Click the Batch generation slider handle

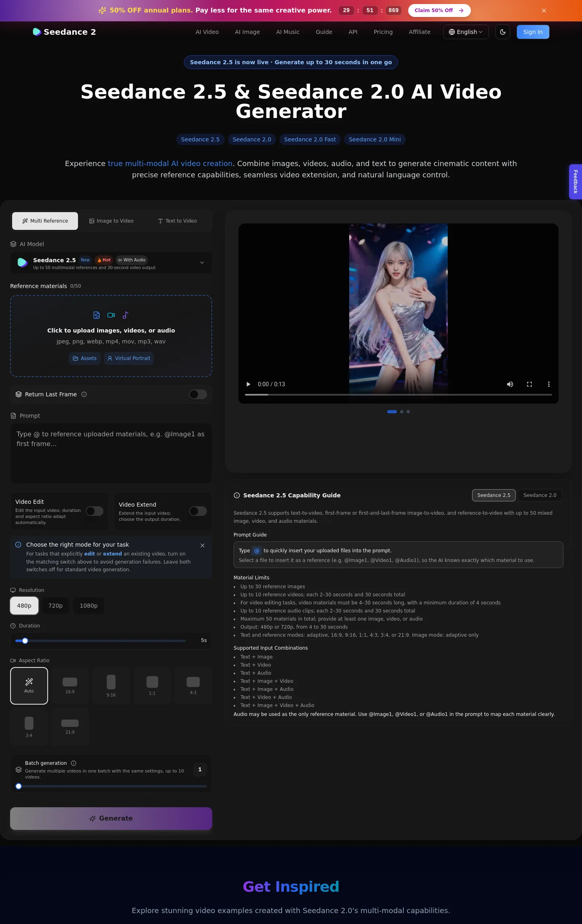coord(19,786)
